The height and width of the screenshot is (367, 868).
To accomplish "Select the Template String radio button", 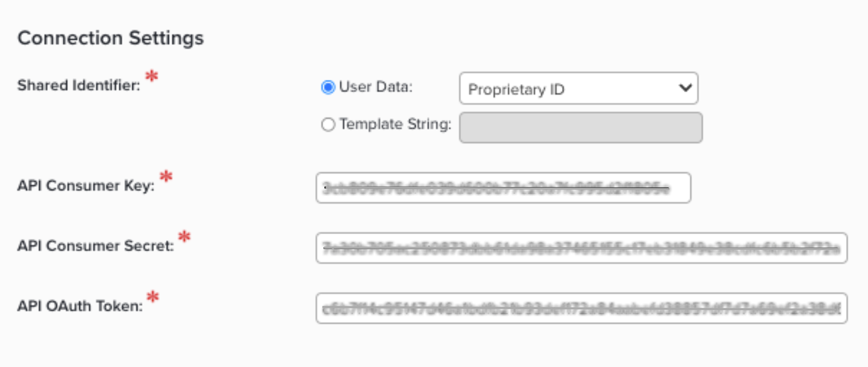I will pyautogui.click(x=328, y=125).
